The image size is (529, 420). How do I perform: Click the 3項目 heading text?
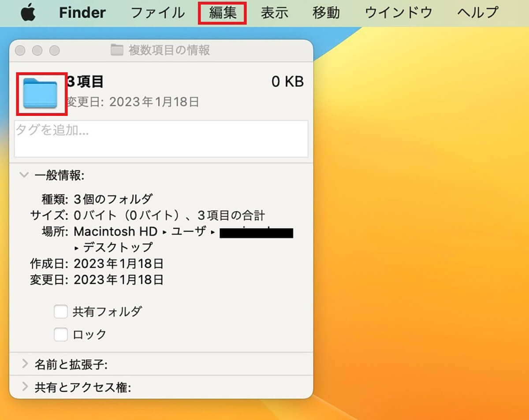click(x=85, y=82)
